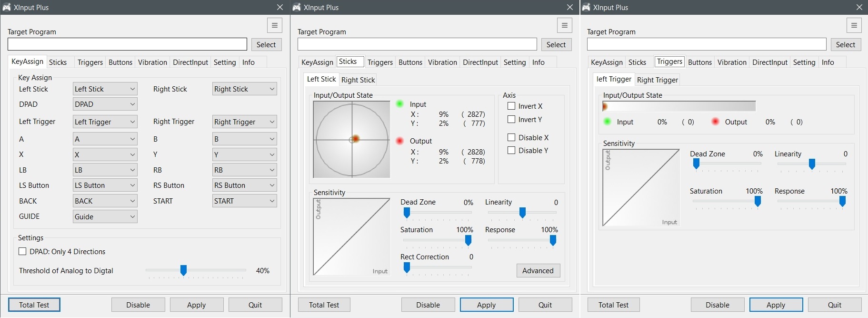Click Apply in middle window
Screen dimensions: 868x318
[x=487, y=305]
